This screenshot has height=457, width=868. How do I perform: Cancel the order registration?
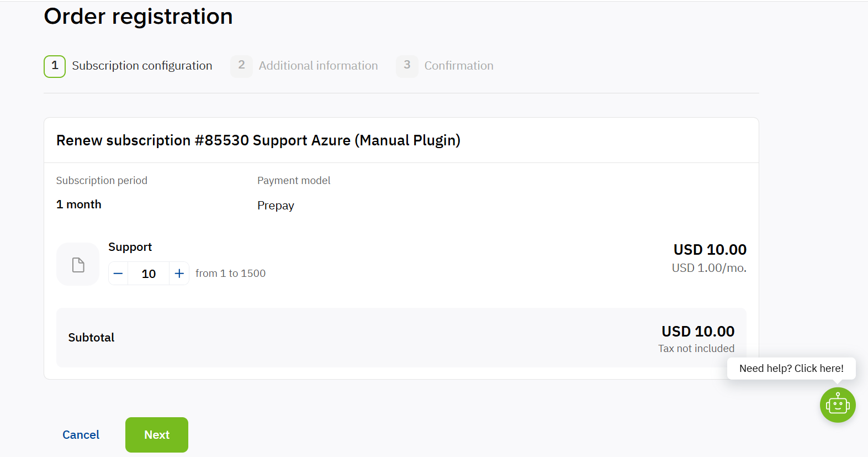81,435
